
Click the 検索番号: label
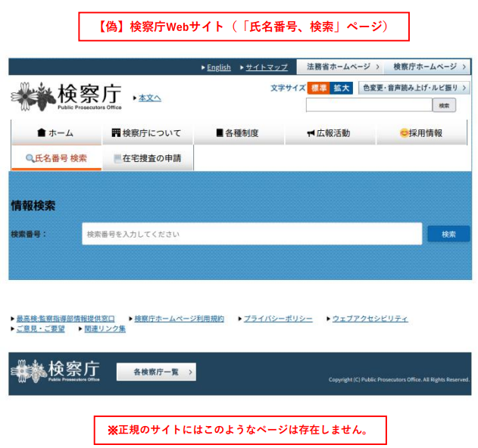click(x=28, y=234)
